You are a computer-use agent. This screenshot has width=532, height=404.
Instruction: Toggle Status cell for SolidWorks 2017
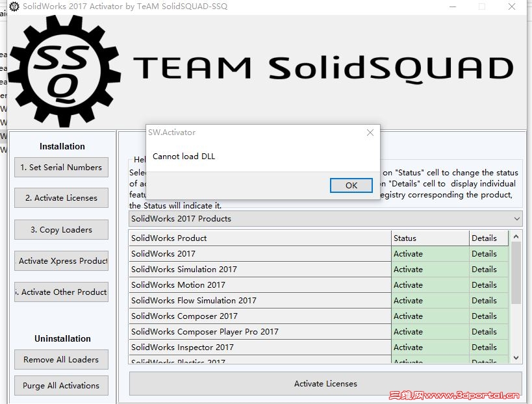click(x=430, y=254)
